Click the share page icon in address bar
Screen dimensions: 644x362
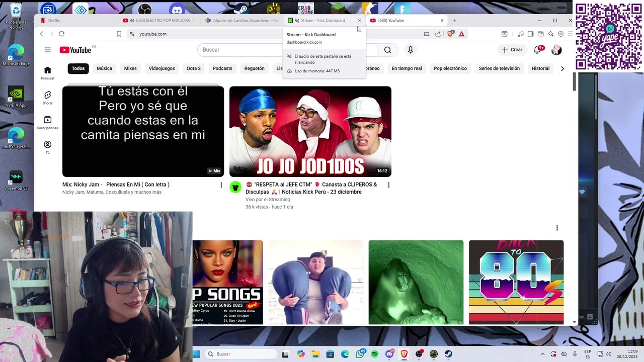pyautogui.click(x=438, y=34)
